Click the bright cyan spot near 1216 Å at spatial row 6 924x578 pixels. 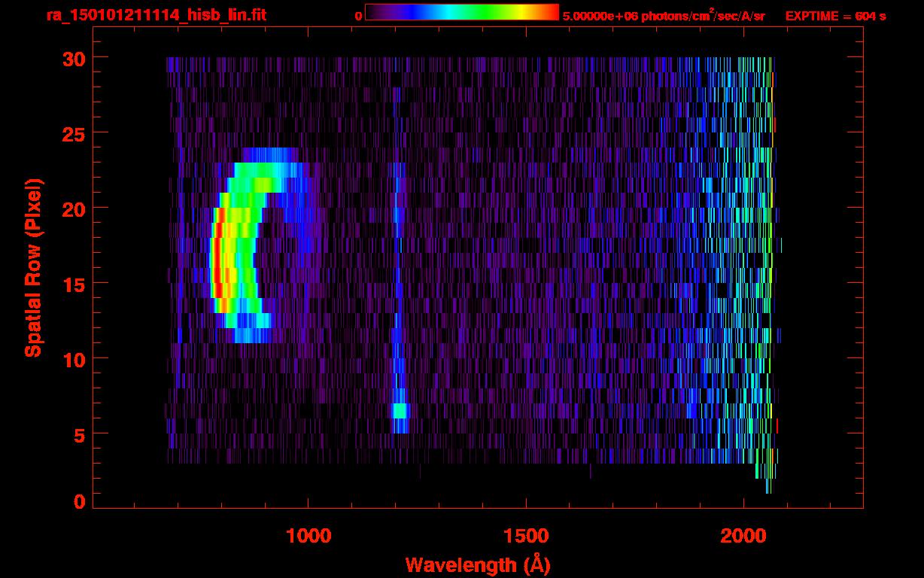[x=400, y=411]
